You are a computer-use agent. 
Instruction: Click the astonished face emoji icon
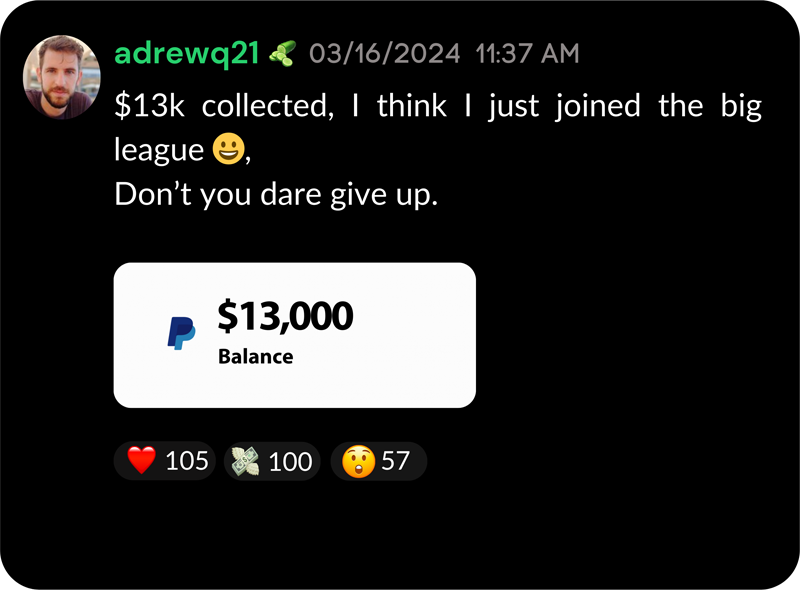tap(358, 461)
